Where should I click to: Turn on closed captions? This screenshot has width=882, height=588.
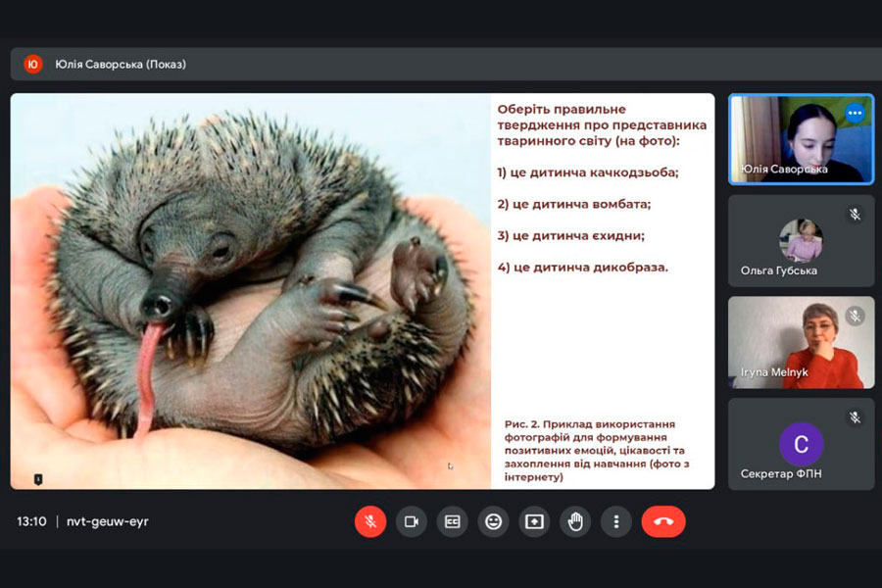coord(453,521)
